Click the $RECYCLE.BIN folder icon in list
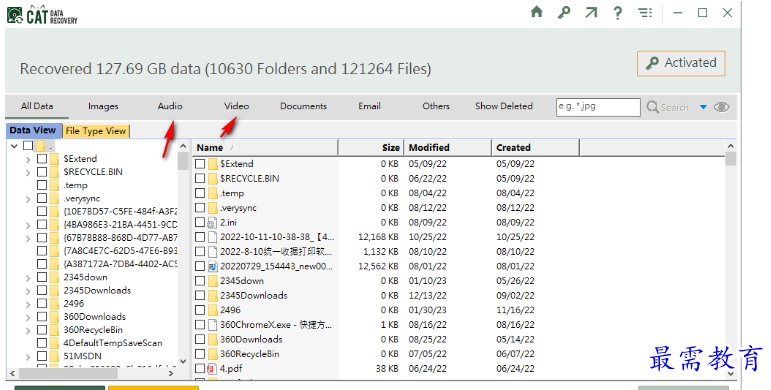771x390 pixels. pyautogui.click(x=212, y=179)
